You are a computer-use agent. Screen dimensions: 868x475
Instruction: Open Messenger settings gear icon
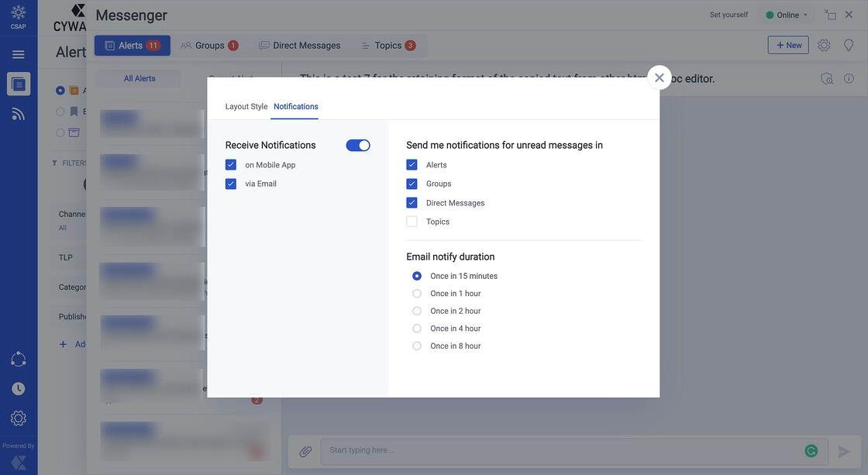(x=824, y=46)
